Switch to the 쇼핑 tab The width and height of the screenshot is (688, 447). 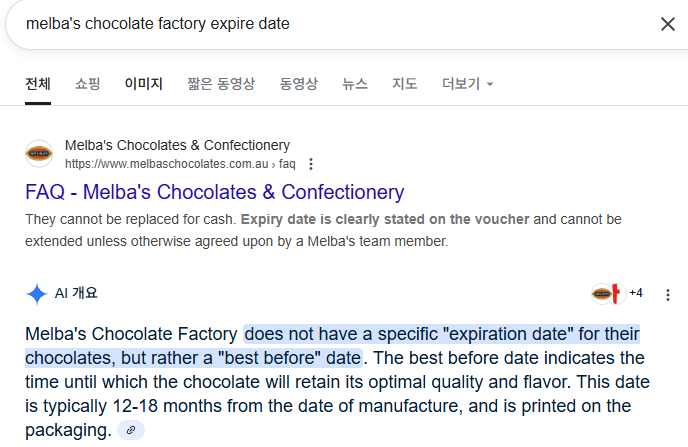(x=87, y=84)
